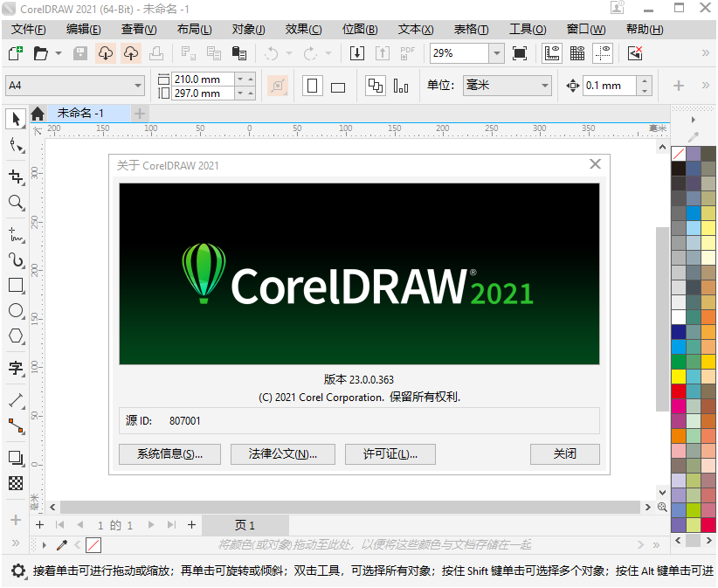Image resolution: width=718 pixels, height=588 pixels.
Task: Select the Connector tool
Action: click(16, 425)
